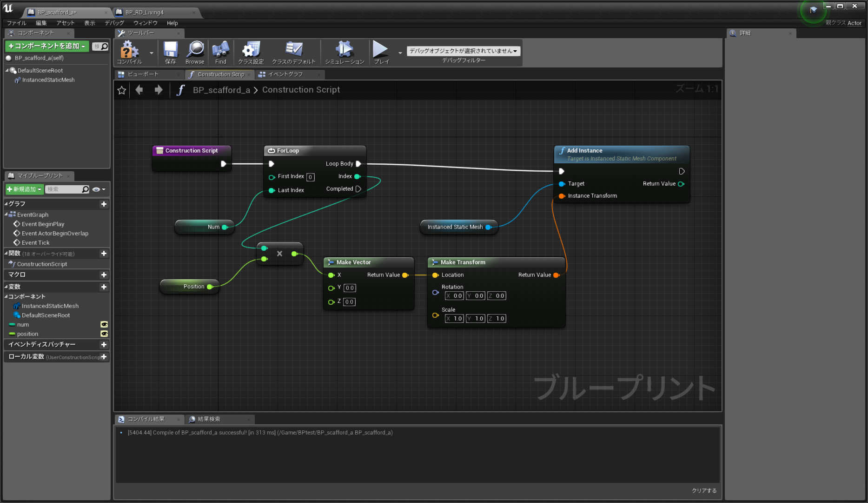The height and width of the screenshot is (503, 868).
Task: Click the component search magnifier icon
Action: 105,46
